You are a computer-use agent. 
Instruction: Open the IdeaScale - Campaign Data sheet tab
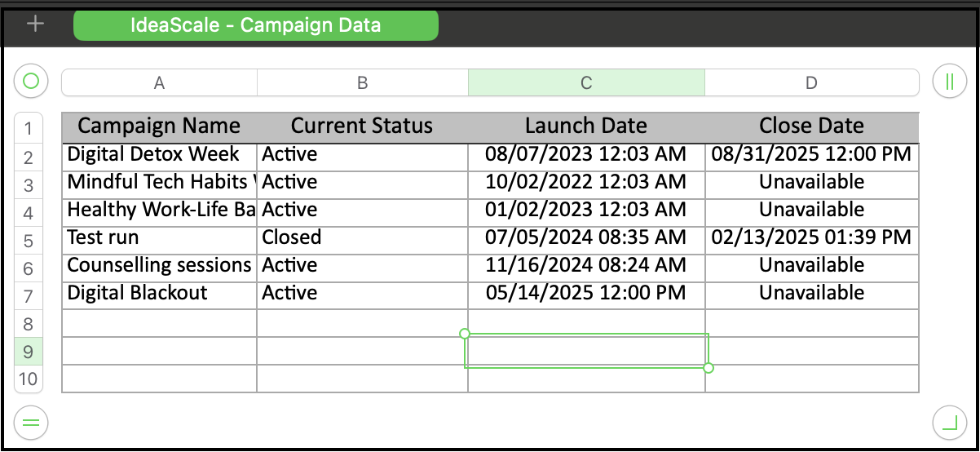pyautogui.click(x=256, y=25)
